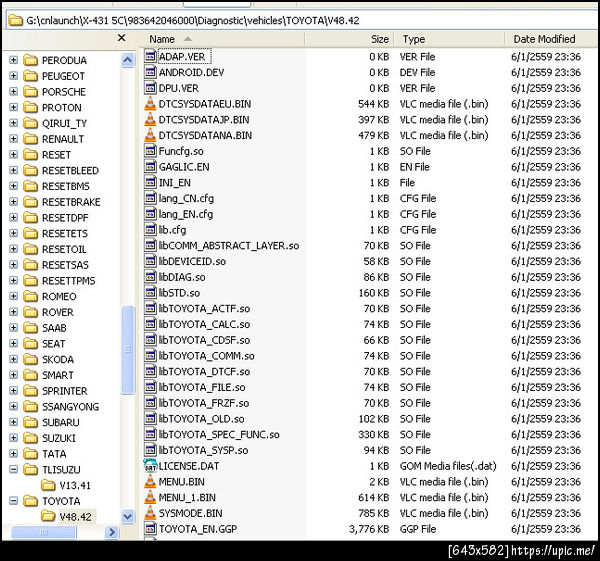Click the DTCSYSDATAEU.BIN VLC cone icon
600x561 pixels.
151,104
